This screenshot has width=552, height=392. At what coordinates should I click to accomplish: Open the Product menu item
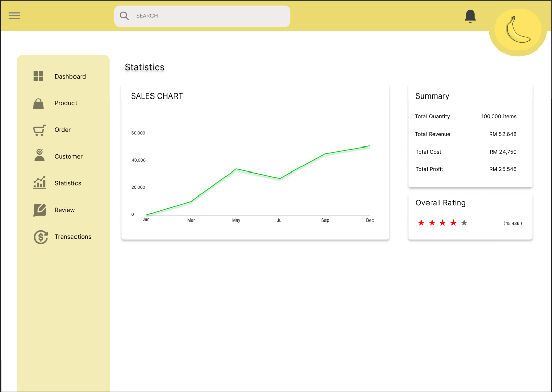66,103
